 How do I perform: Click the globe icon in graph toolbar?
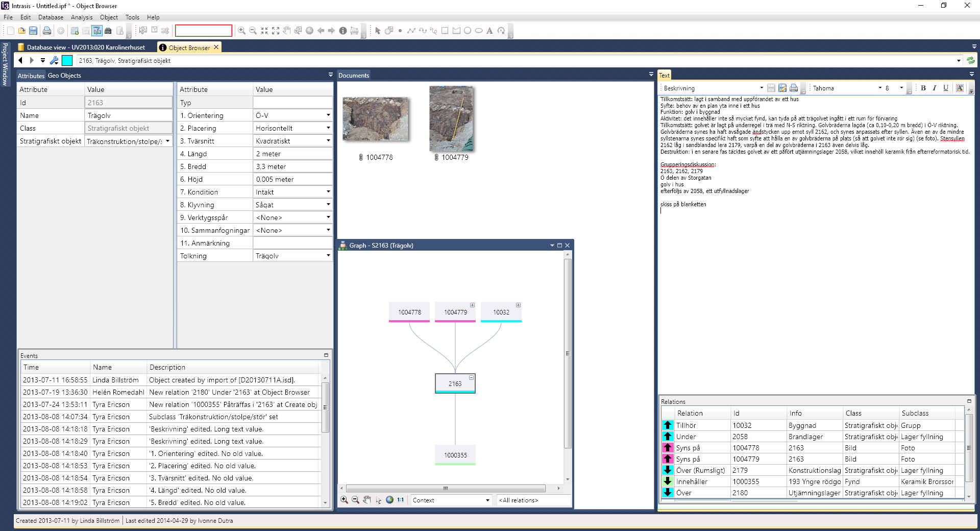(x=389, y=500)
